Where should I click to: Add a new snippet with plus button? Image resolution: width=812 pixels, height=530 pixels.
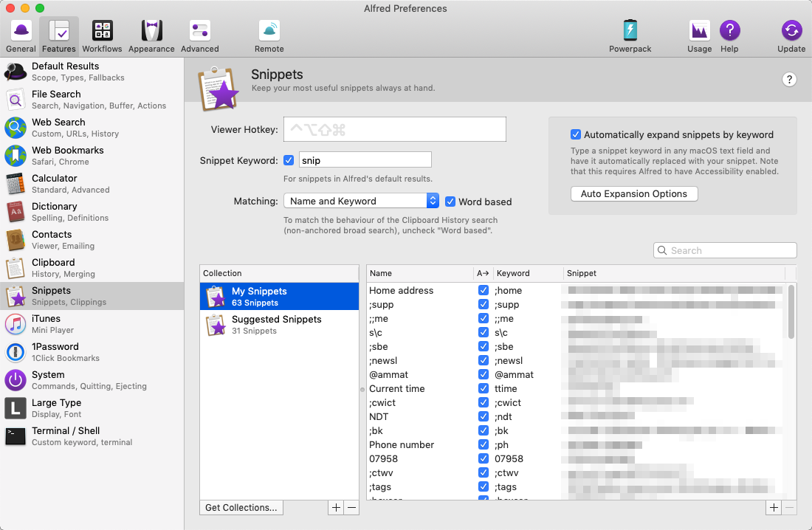[774, 508]
